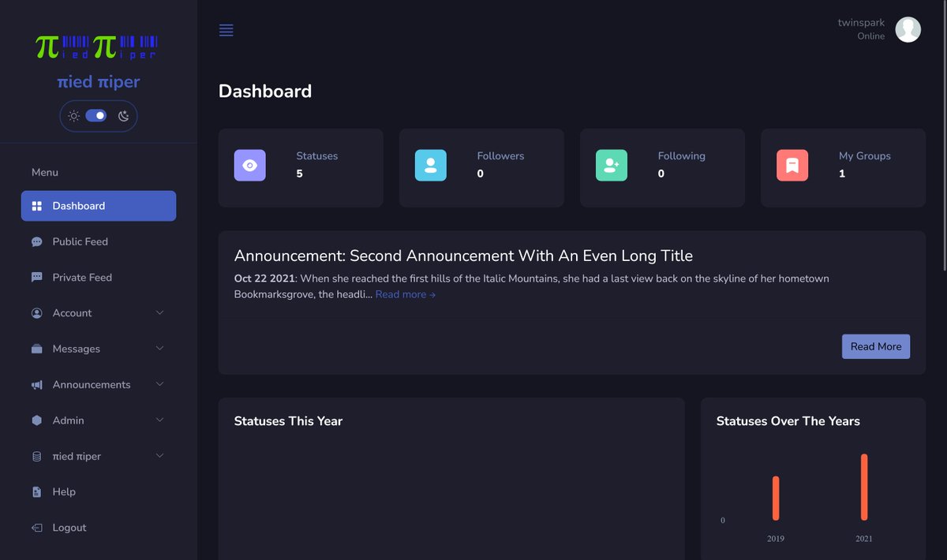
Task: Expand the πied πiper submenu chevron
Action: coord(159,456)
